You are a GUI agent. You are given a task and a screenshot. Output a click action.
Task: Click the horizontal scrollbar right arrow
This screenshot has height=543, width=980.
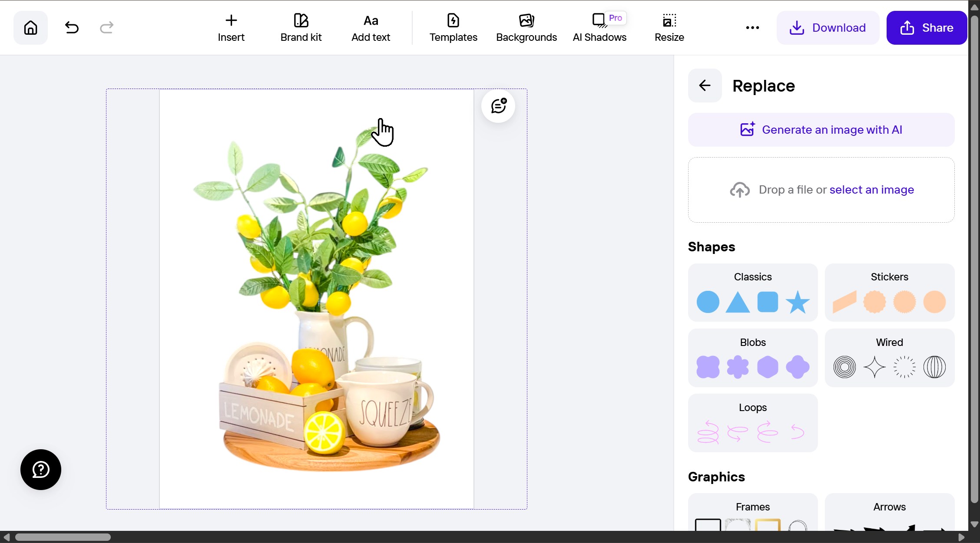(x=961, y=537)
